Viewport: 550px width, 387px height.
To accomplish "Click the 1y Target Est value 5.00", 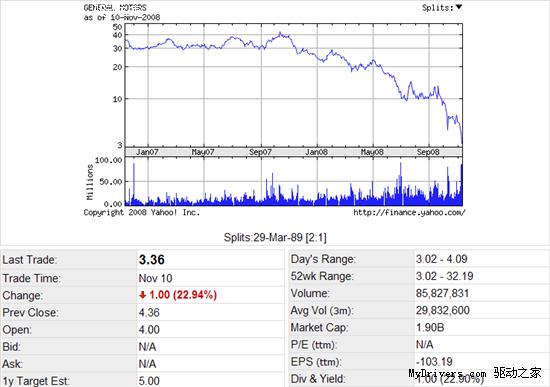I will pos(149,381).
